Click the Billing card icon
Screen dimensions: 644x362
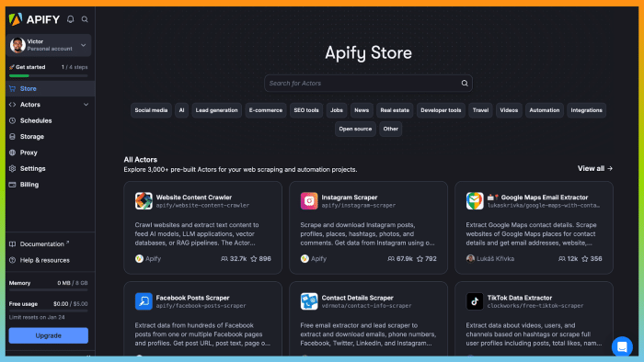pos(12,185)
